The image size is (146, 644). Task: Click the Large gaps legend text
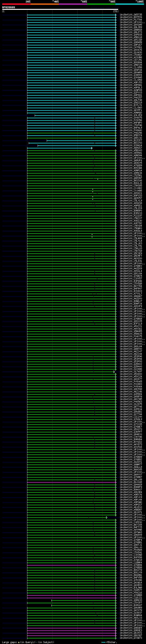[x=10, y=642]
